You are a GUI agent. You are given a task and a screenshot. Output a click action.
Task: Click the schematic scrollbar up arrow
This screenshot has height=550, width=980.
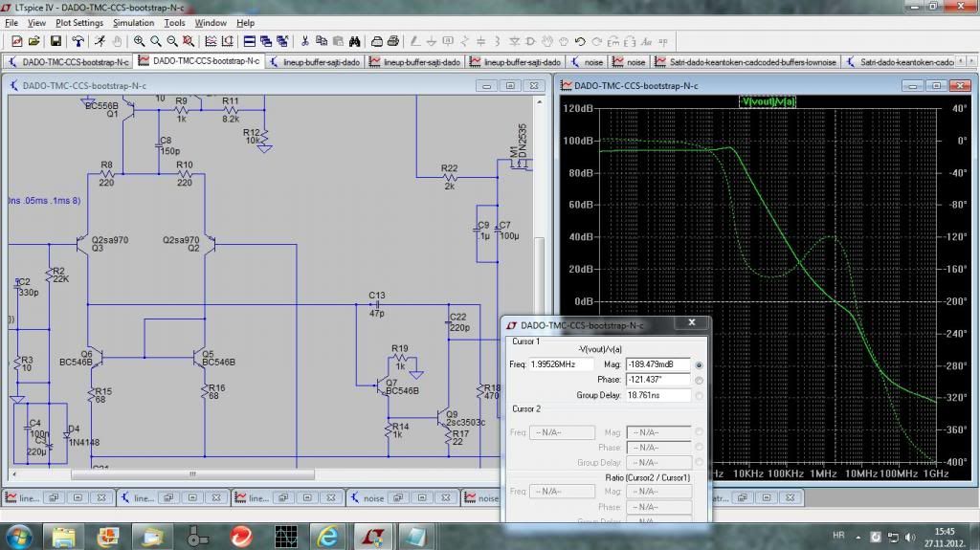[x=540, y=102]
